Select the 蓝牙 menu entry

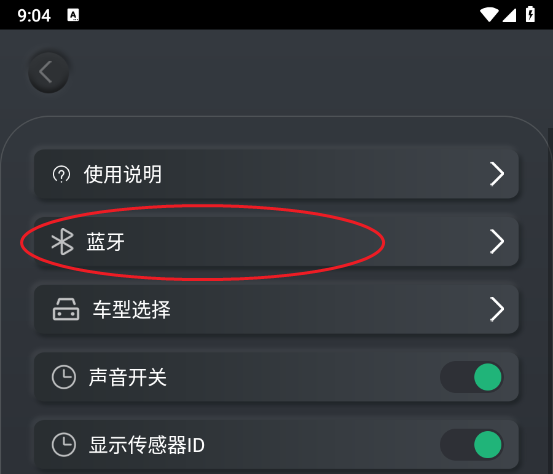[276, 242]
